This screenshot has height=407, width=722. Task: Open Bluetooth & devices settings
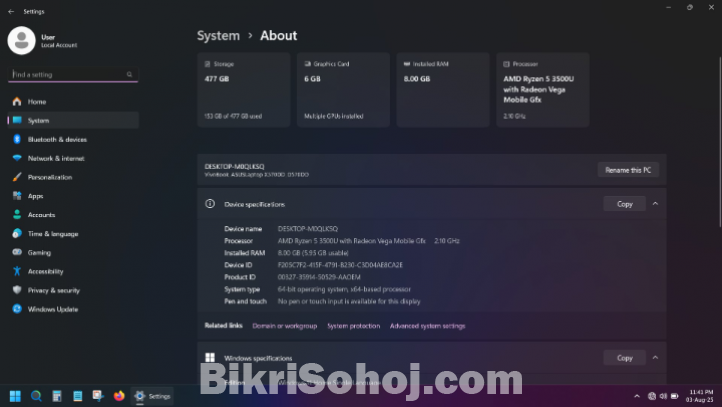click(74, 139)
